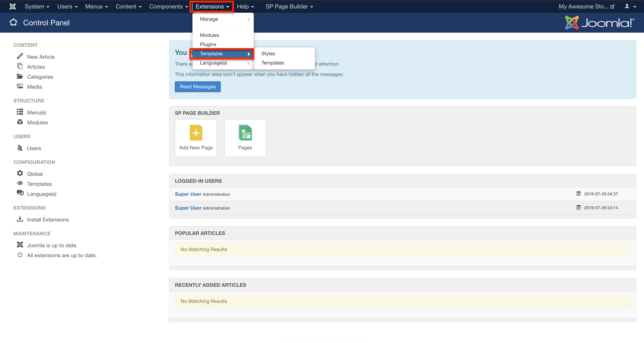The width and height of the screenshot is (644, 343).
Task: Click the Pages card label
Action: pos(245,147)
